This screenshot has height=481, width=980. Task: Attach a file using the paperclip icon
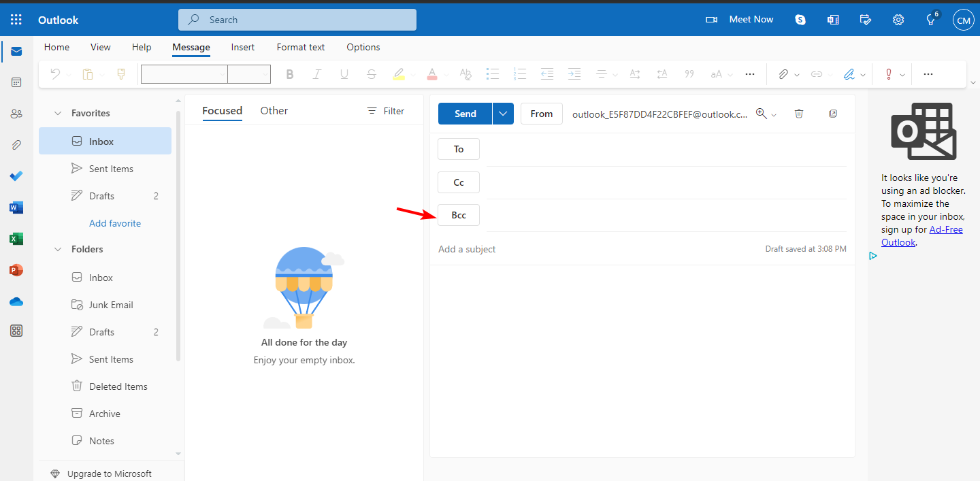784,73
